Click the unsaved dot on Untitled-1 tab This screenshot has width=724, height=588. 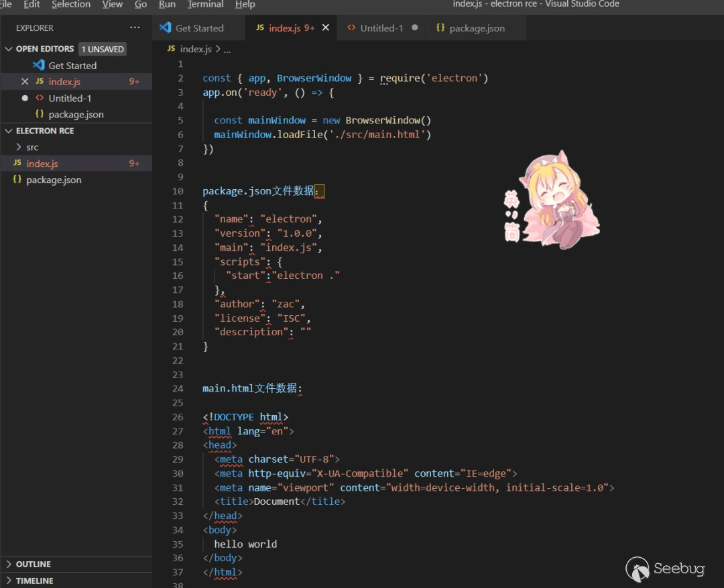click(414, 28)
